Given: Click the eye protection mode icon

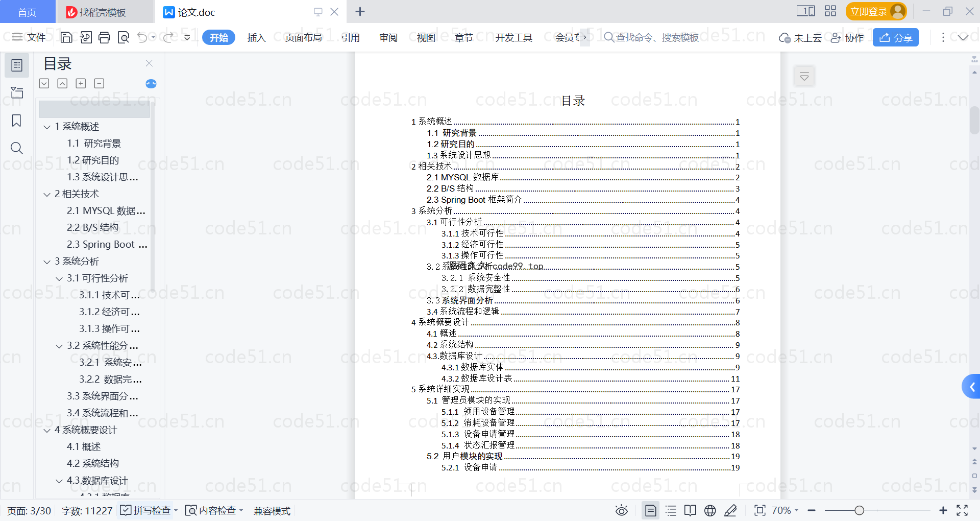Looking at the screenshot, I should pos(621,510).
